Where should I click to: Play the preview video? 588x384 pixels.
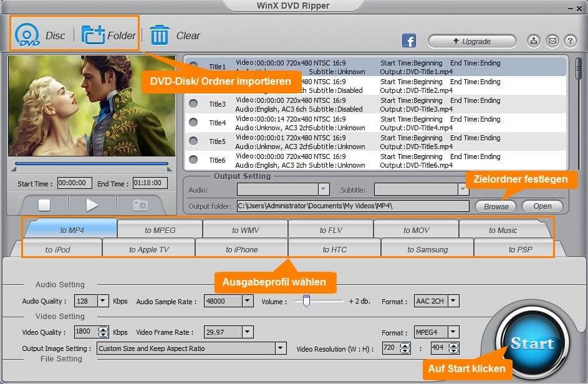pos(92,205)
